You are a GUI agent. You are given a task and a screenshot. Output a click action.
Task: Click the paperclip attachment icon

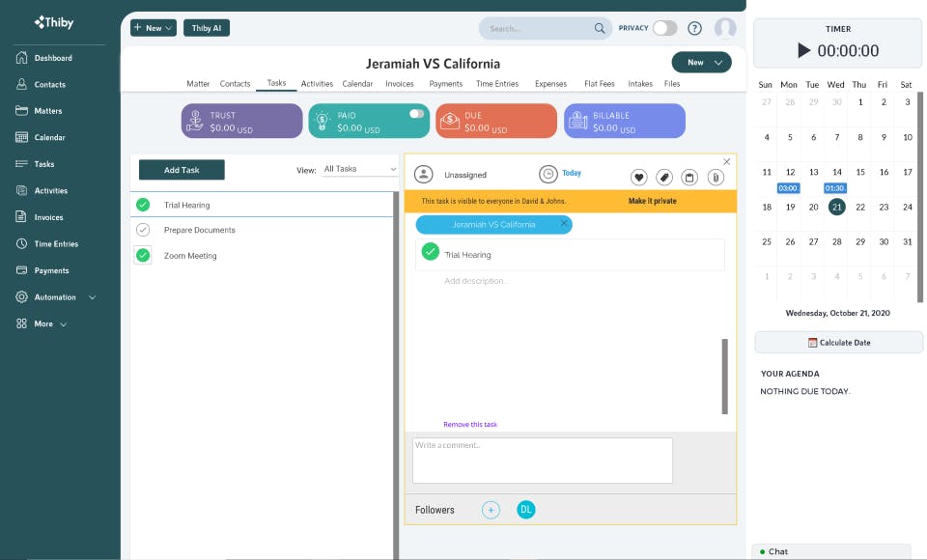coord(716,177)
